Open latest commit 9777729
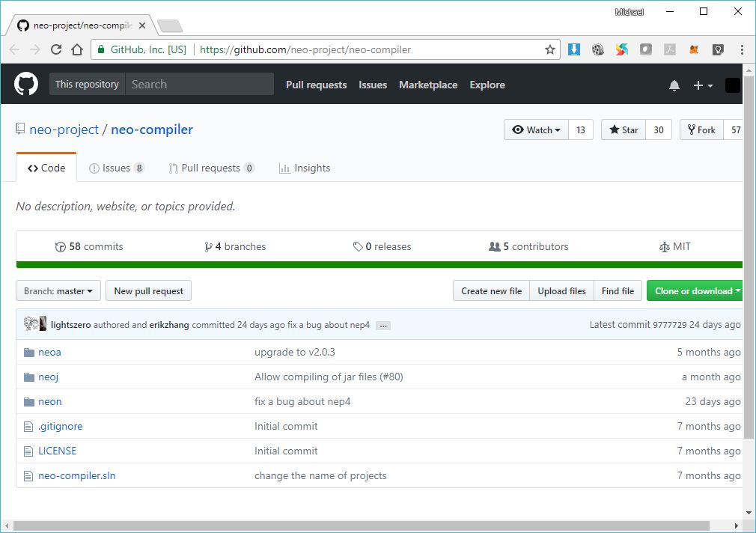This screenshot has height=533, width=756. pos(670,325)
